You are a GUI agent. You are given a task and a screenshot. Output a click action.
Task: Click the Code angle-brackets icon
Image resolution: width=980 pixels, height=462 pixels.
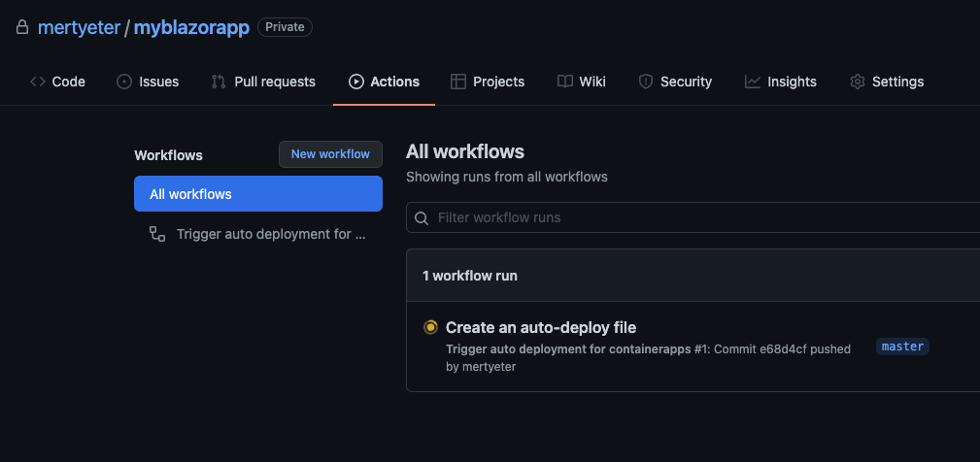click(x=38, y=82)
